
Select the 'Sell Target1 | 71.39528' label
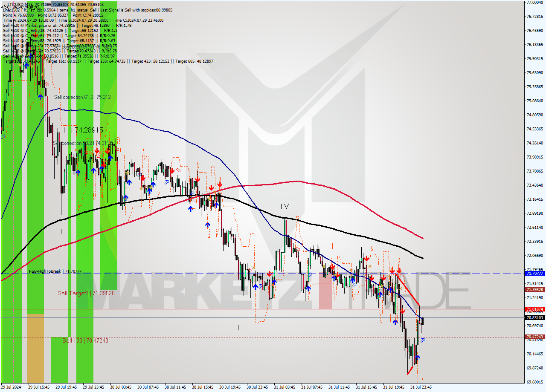(x=86, y=293)
